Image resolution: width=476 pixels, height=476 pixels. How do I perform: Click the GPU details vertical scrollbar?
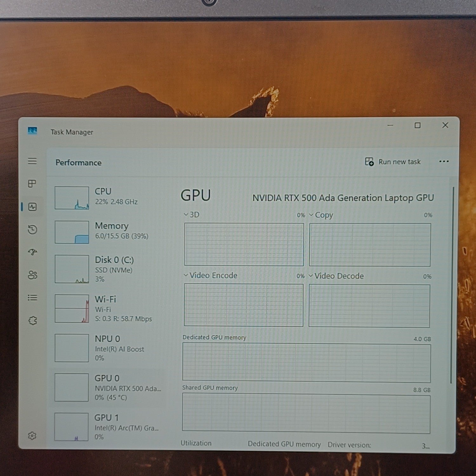click(x=452, y=286)
